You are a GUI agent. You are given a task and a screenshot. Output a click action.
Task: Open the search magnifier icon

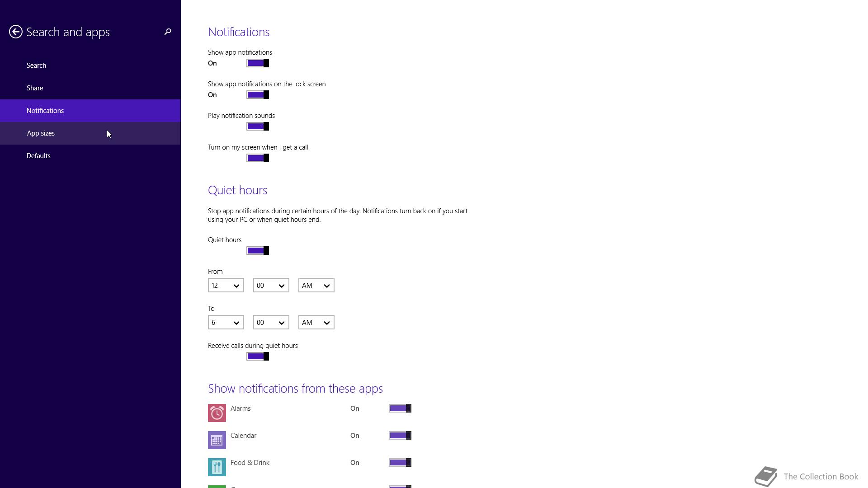tap(168, 32)
